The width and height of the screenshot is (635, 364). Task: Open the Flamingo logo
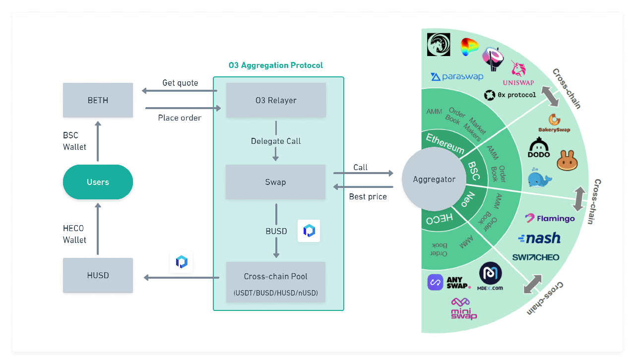[550, 218]
